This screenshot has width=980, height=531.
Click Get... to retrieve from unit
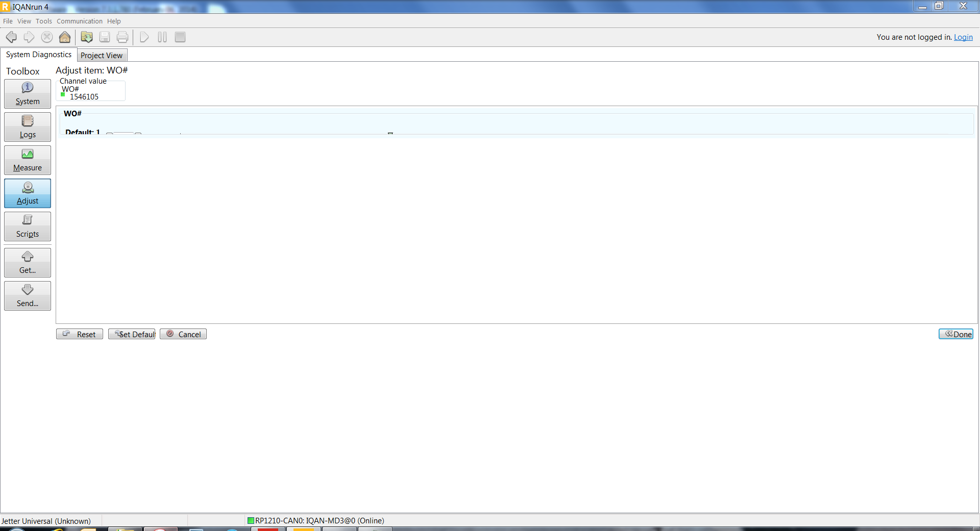point(28,263)
